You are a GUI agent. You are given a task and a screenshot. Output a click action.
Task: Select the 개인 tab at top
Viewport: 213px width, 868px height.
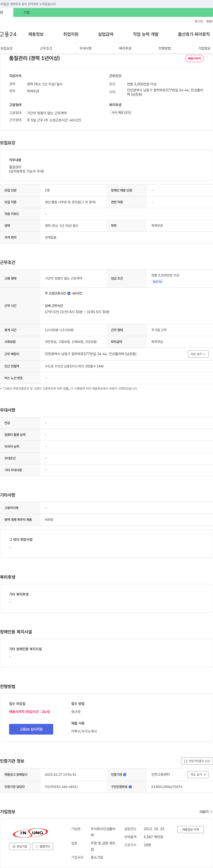tap(6, 12)
